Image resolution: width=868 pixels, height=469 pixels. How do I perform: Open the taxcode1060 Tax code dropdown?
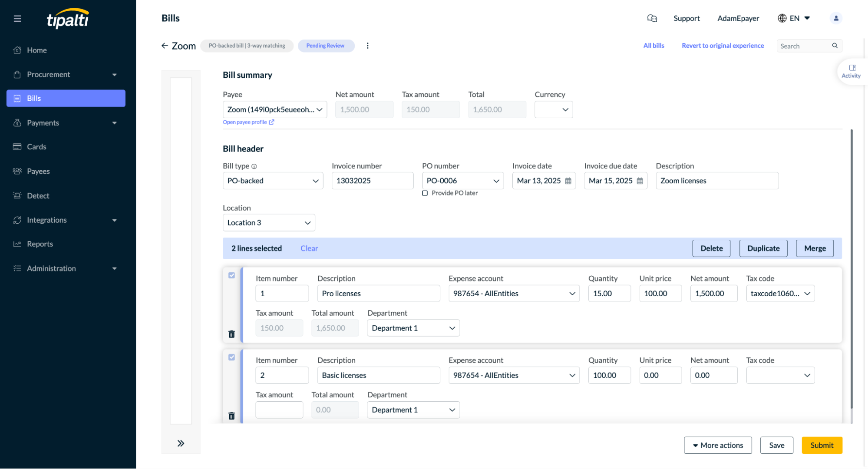pos(780,294)
